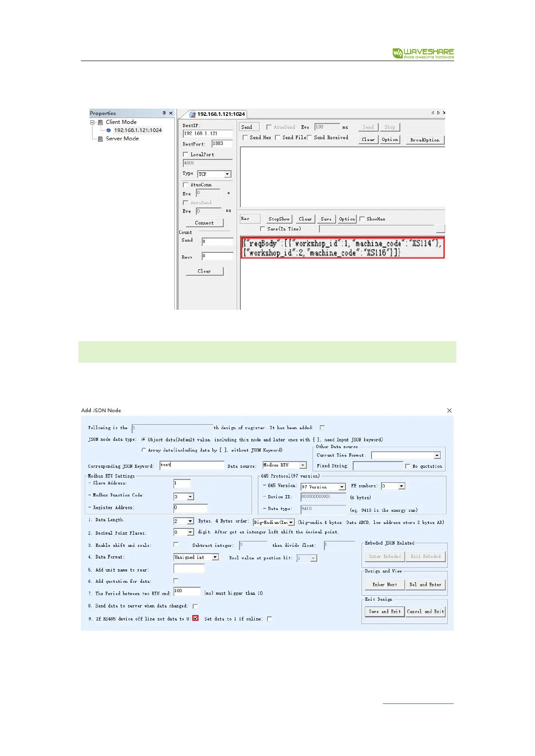Toggle the No quotation checkbox
Image resolution: width=535 pixels, height=756 pixels.
(408, 466)
